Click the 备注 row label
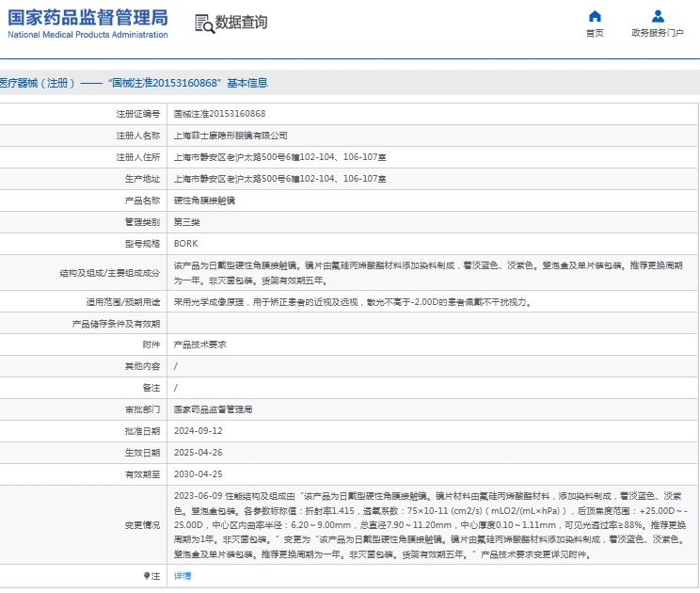The image size is (700, 593). pos(151,388)
